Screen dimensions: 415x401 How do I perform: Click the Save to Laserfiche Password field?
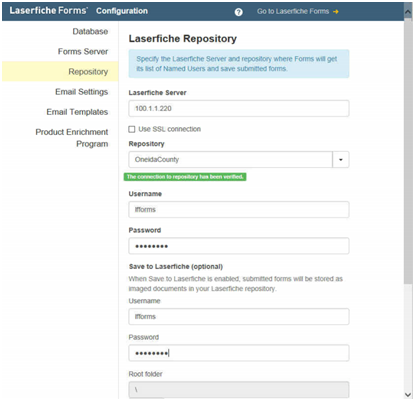point(239,353)
